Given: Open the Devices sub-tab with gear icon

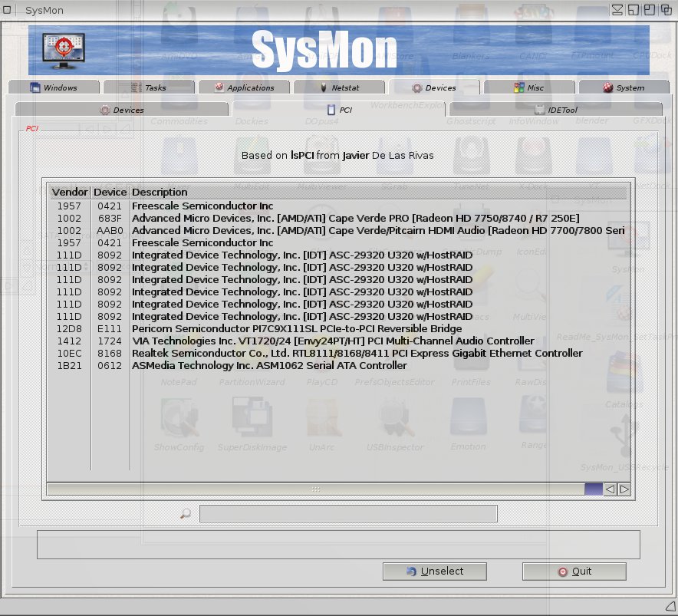Looking at the screenshot, I should [121, 110].
